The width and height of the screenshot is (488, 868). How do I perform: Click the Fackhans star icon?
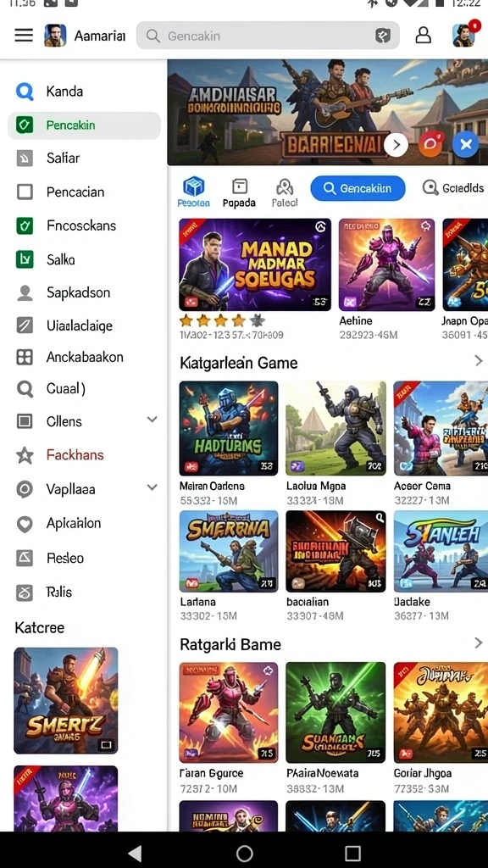pos(25,455)
